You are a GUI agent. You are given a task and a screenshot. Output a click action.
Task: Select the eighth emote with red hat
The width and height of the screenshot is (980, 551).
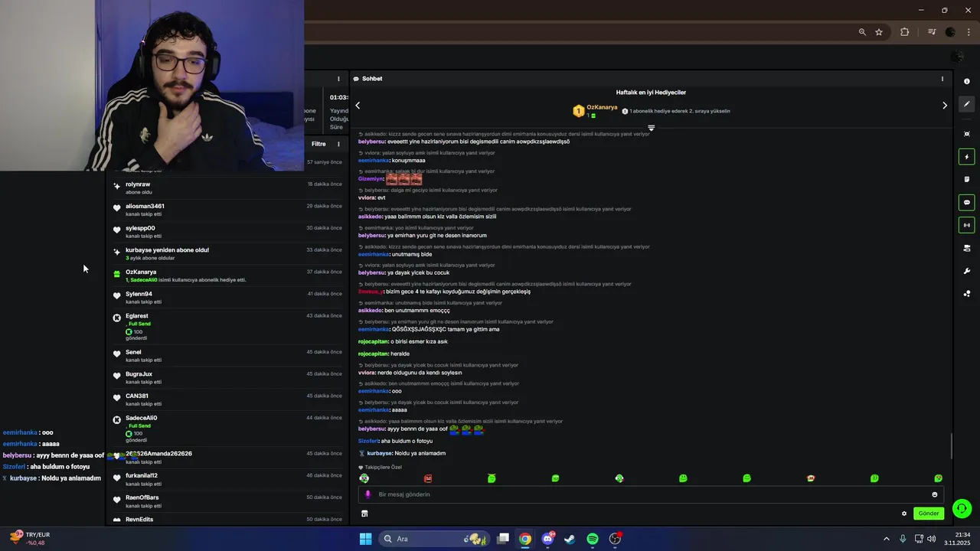[811, 478]
